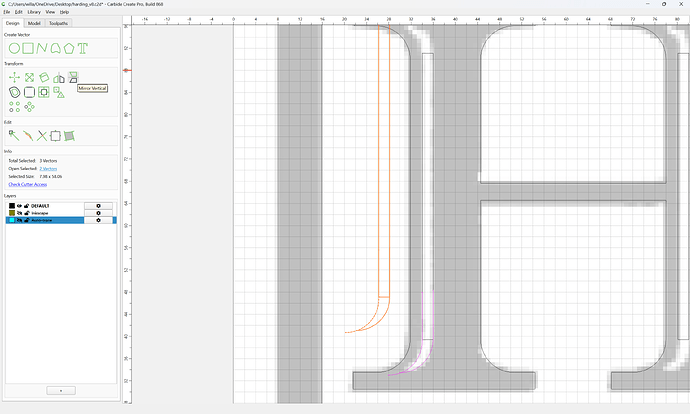Activate the Node Edit tool
Viewport: 690px width, 414px height.
[x=14, y=136]
